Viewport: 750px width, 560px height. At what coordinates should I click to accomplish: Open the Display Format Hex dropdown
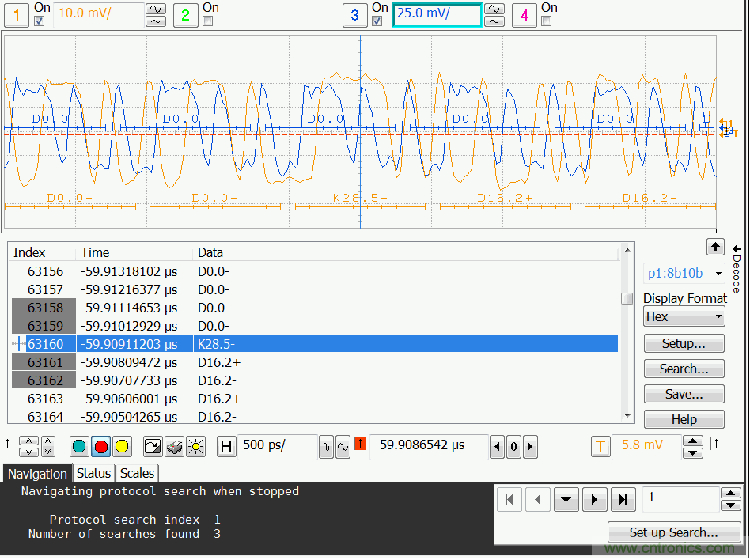tap(684, 316)
